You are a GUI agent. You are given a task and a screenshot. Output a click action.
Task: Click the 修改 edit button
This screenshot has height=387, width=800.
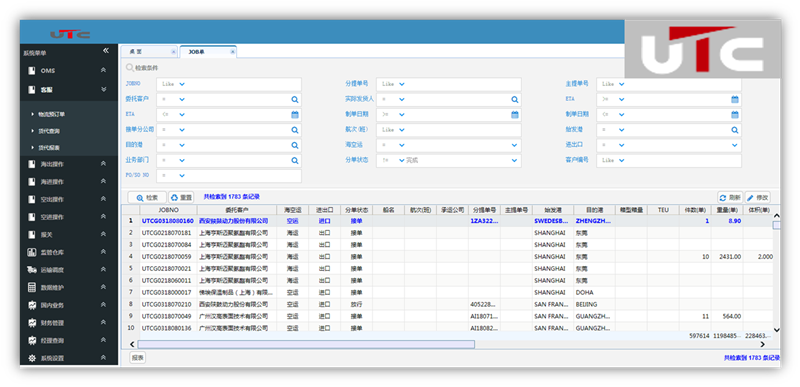tap(758, 198)
